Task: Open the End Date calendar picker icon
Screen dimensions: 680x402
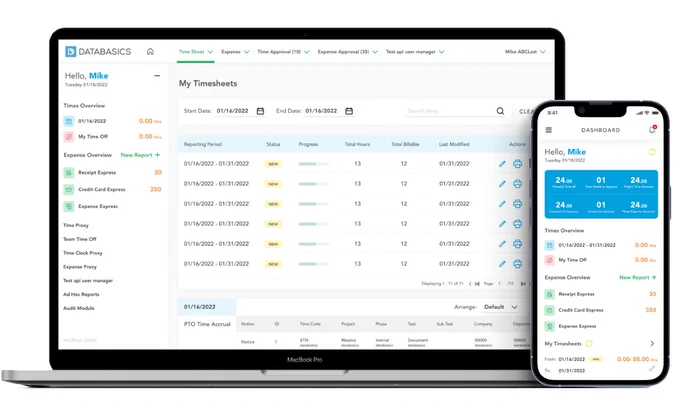Action: coord(349,111)
